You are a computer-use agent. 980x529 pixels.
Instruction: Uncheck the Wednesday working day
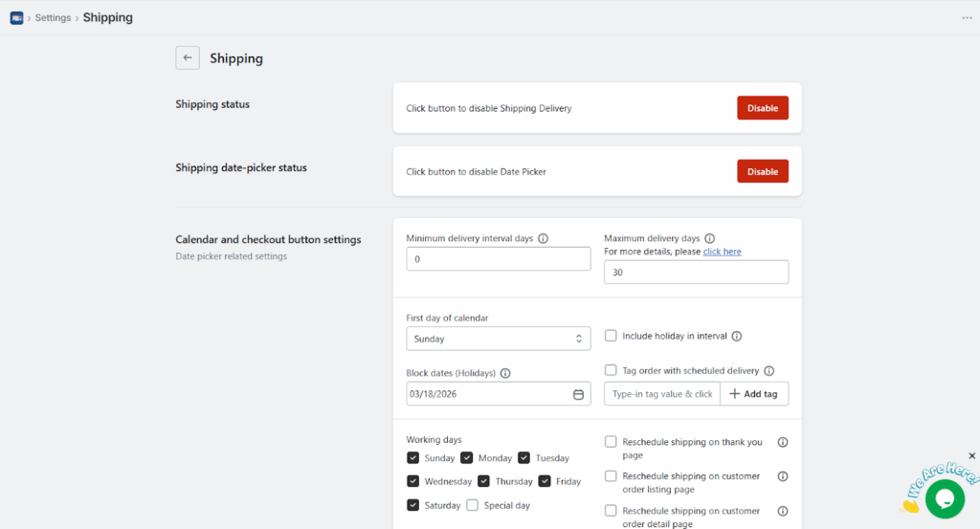412,481
